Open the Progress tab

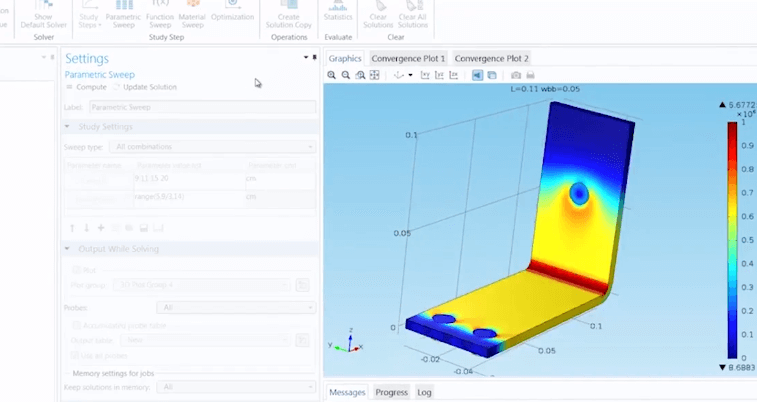point(391,392)
